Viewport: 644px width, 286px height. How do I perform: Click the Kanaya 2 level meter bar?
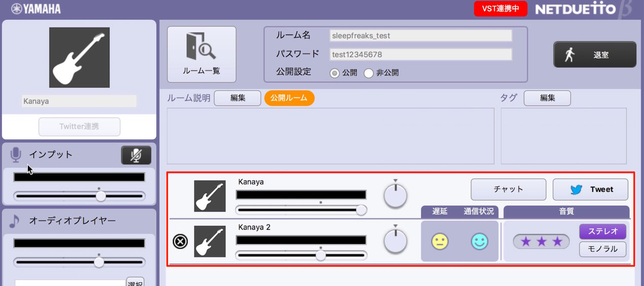click(301, 240)
